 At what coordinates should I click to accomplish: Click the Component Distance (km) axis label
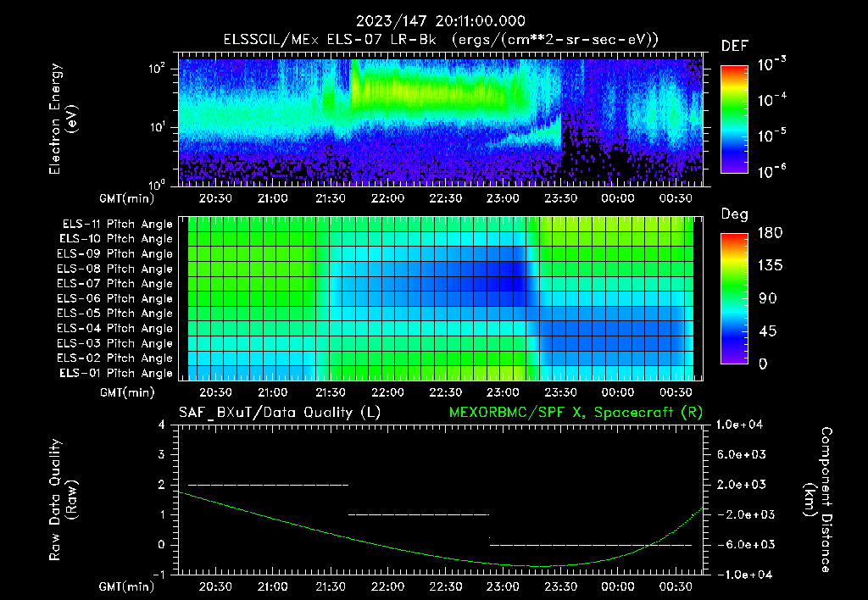point(818,500)
